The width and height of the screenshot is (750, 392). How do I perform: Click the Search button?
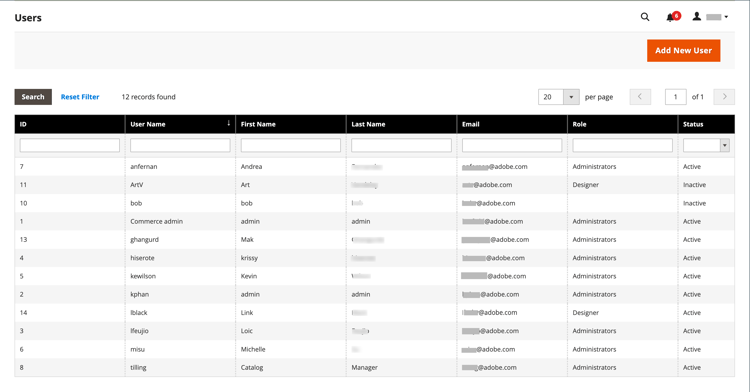(33, 97)
